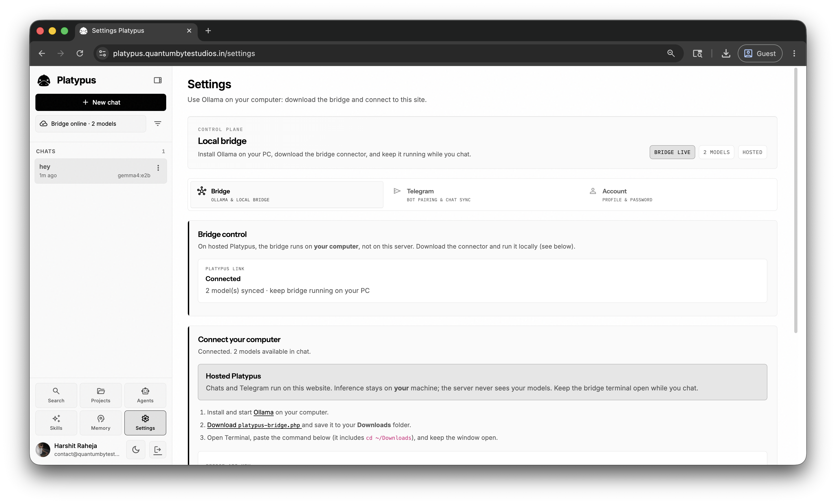Open options menu for "hey" chat
This screenshot has width=836, height=504.
(158, 168)
